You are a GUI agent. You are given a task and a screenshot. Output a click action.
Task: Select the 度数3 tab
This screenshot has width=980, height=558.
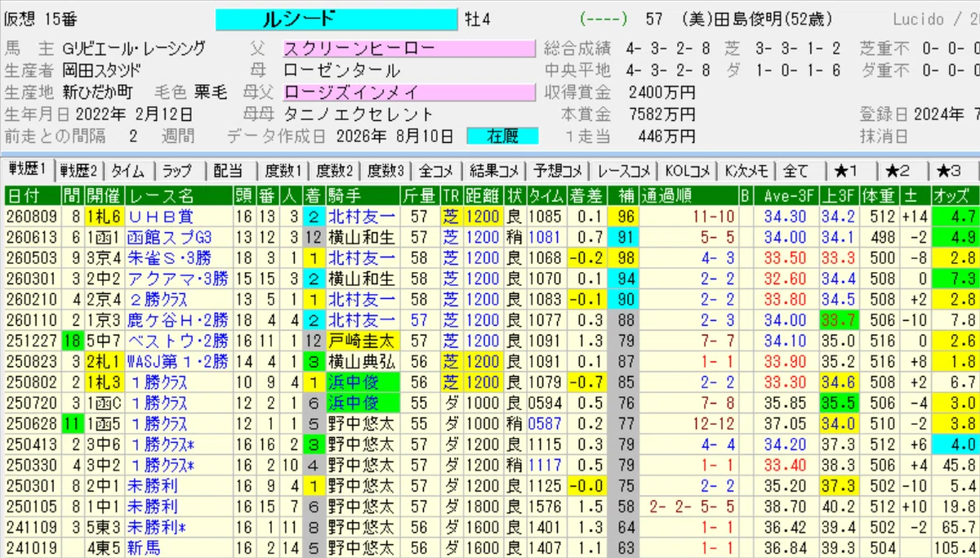point(385,171)
